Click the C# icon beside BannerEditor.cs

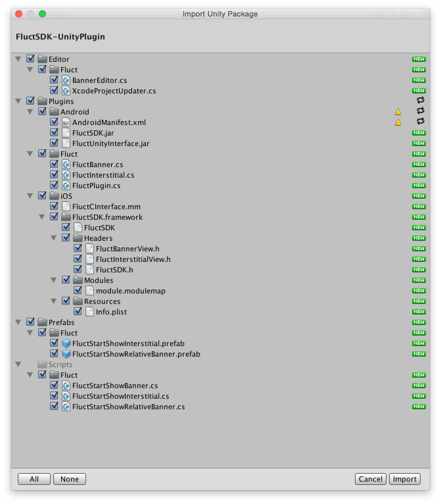66,80
